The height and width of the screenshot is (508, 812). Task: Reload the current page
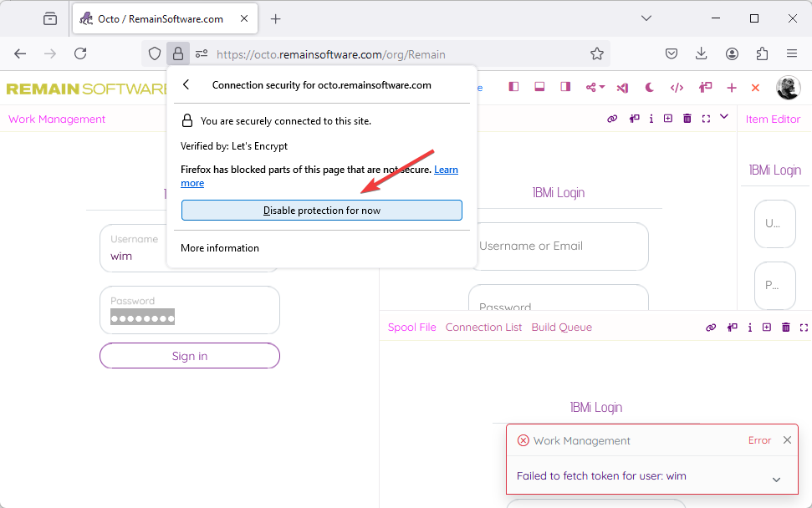pyautogui.click(x=80, y=53)
